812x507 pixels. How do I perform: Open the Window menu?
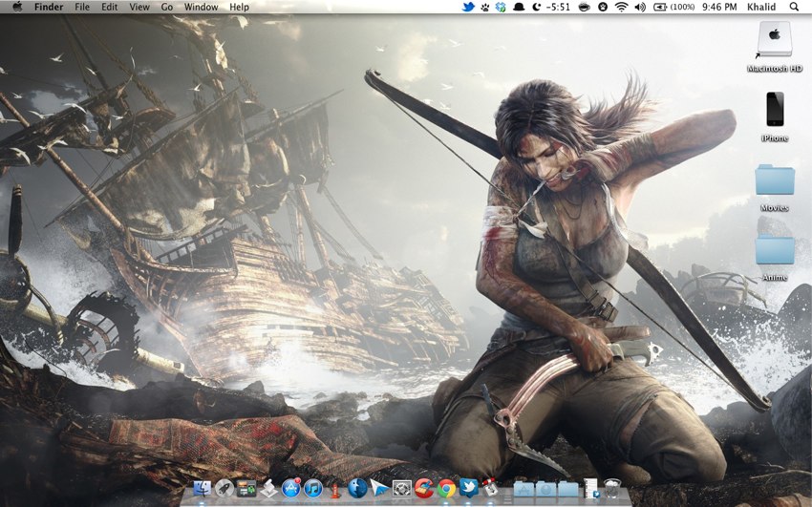tap(201, 8)
